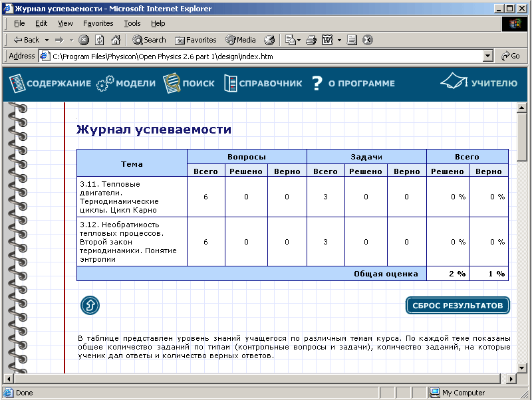Click the Stop loading icon
Viewport: 532px width, 400px height.
(84, 40)
